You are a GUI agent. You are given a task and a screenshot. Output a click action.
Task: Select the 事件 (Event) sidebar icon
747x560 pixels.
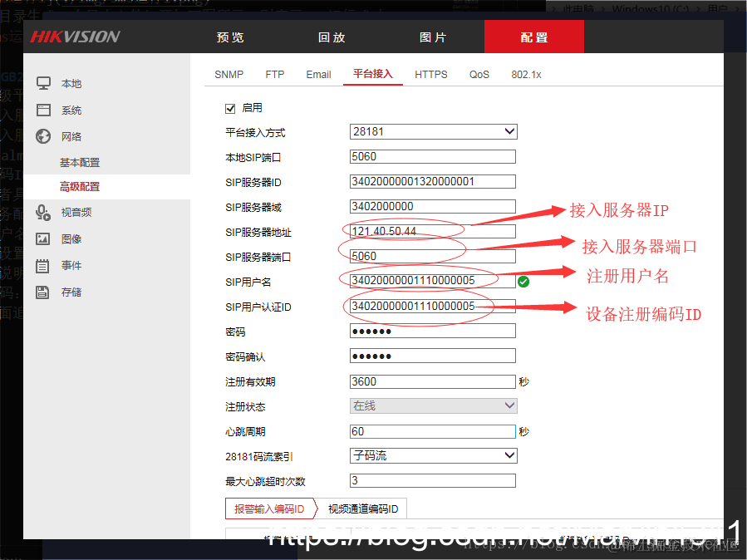(71, 265)
